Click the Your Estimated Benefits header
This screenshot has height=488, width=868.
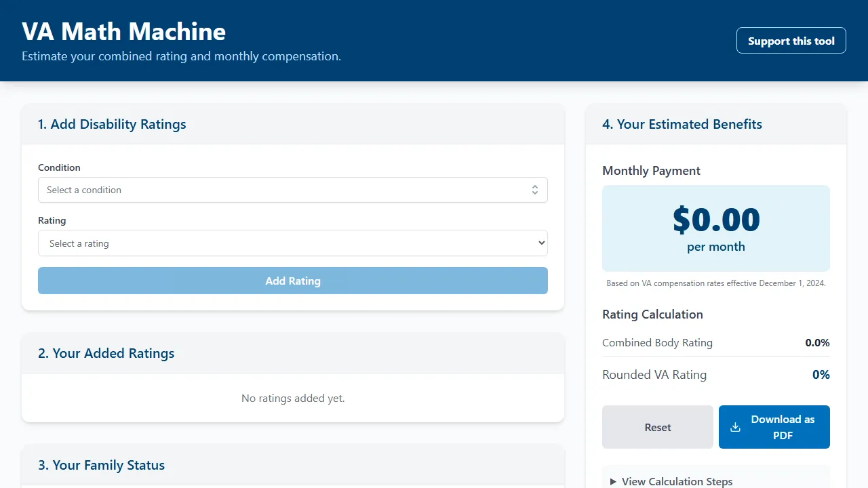pos(682,124)
